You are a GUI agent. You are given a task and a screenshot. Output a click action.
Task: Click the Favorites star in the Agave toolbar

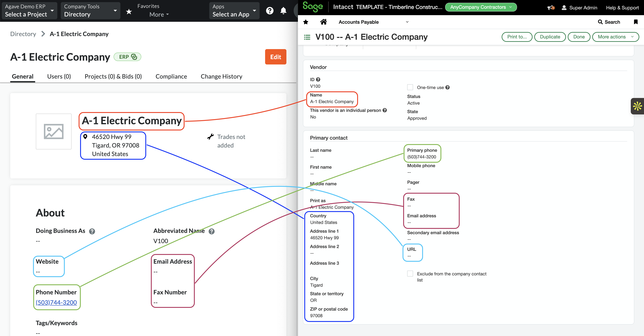tap(129, 11)
